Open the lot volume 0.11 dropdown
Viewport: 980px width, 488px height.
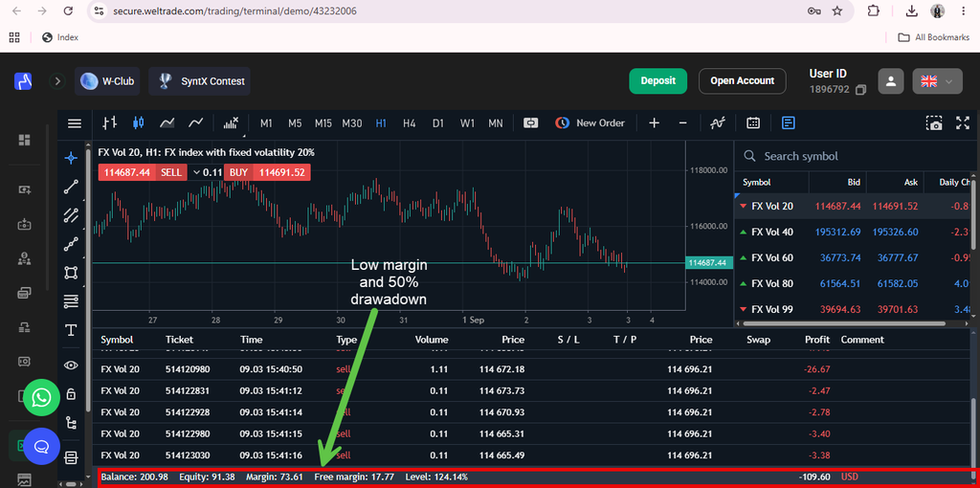click(208, 172)
